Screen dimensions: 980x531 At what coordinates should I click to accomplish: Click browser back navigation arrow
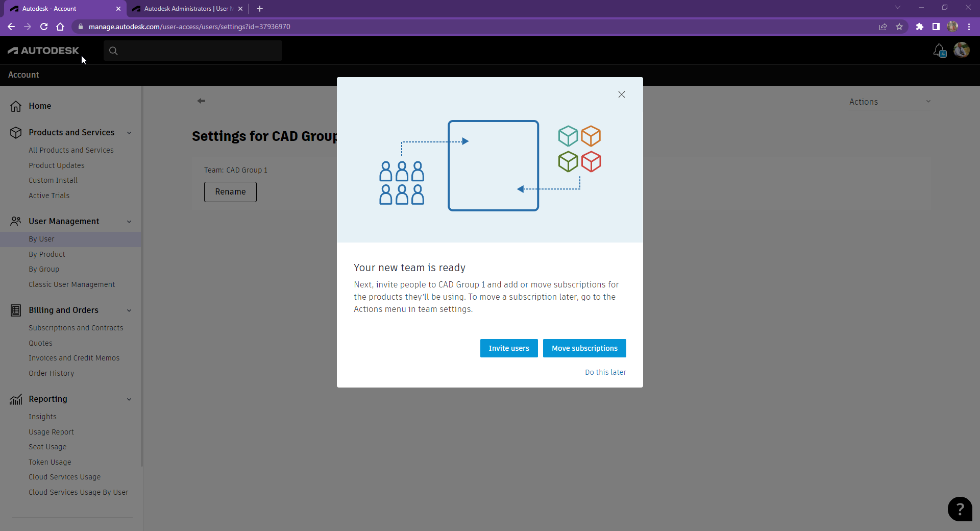point(11,27)
